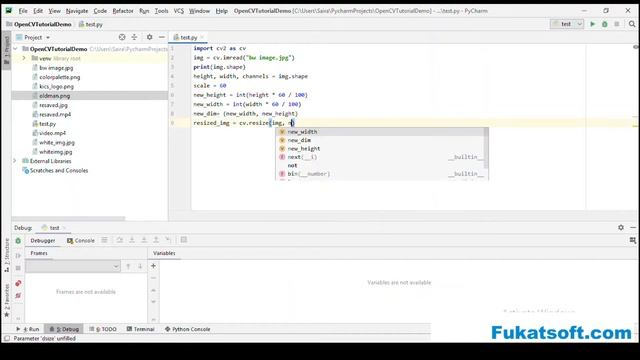Open the VCS menu
The width and height of the screenshot is (640, 360).
179,11
